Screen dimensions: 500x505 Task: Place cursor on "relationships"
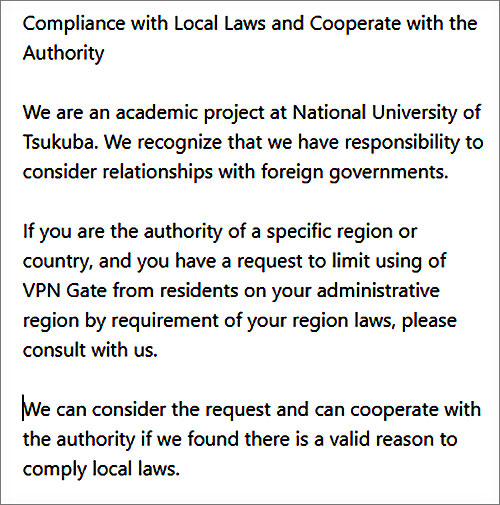pyautogui.click(x=157, y=172)
